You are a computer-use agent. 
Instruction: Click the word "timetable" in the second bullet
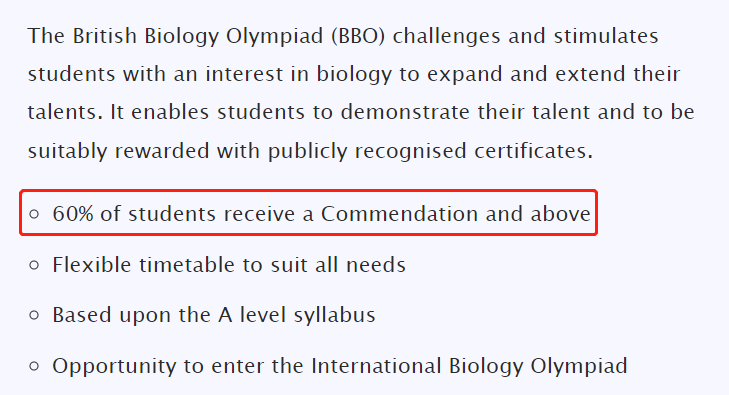(187, 265)
